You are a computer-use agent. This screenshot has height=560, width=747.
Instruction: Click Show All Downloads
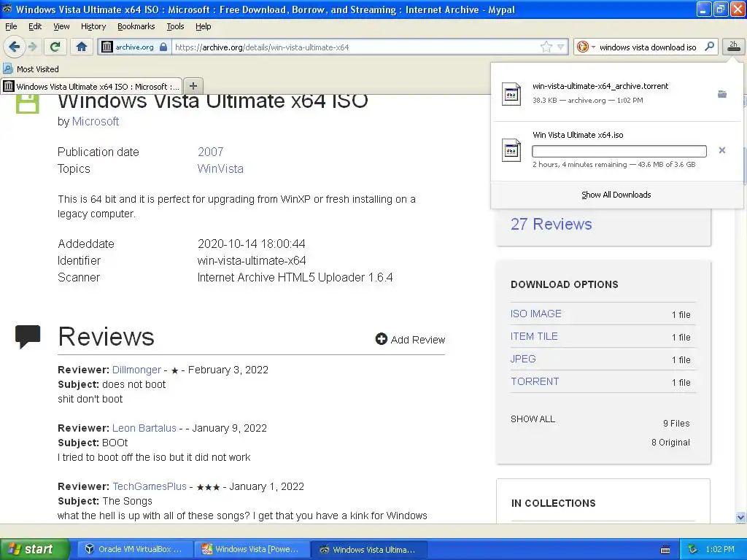tap(616, 195)
